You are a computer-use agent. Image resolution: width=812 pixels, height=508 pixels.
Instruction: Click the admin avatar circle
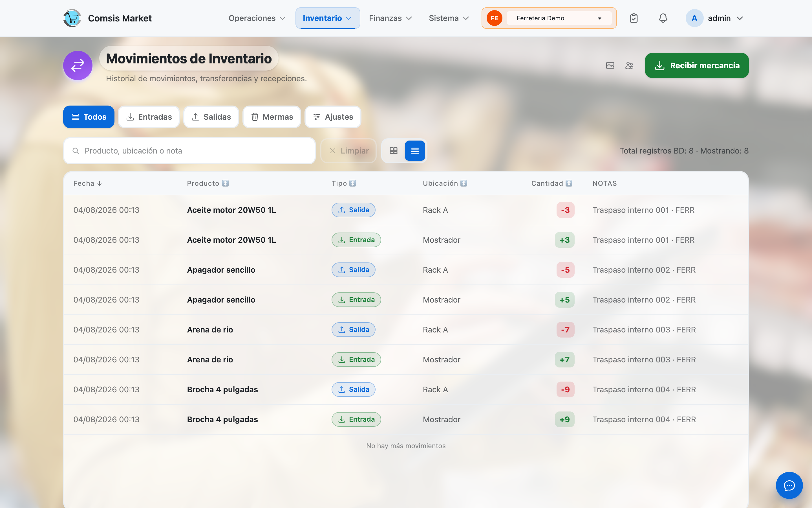click(694, 18)
